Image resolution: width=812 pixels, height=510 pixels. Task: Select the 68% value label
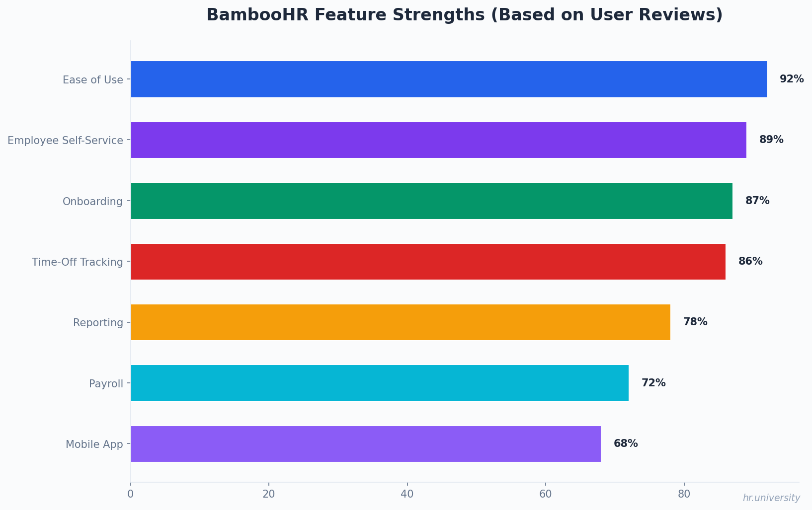click(x=625, y=444)
